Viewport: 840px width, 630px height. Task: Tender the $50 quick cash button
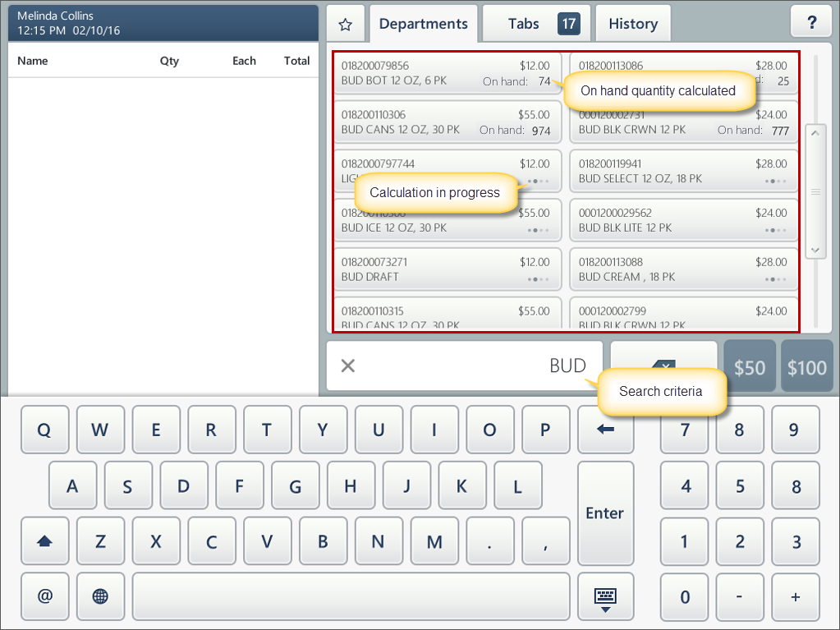[x=750, y=366]
